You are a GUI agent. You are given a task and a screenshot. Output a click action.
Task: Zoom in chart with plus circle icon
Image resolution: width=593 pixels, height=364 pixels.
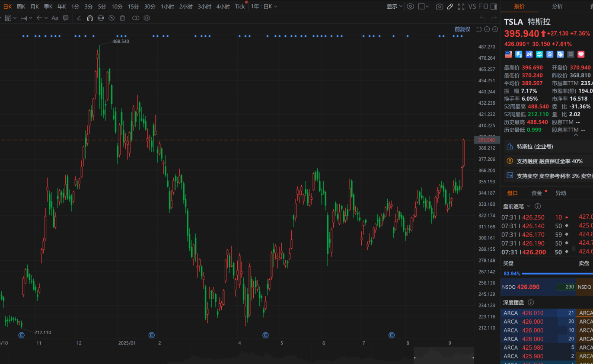point(495,29)
